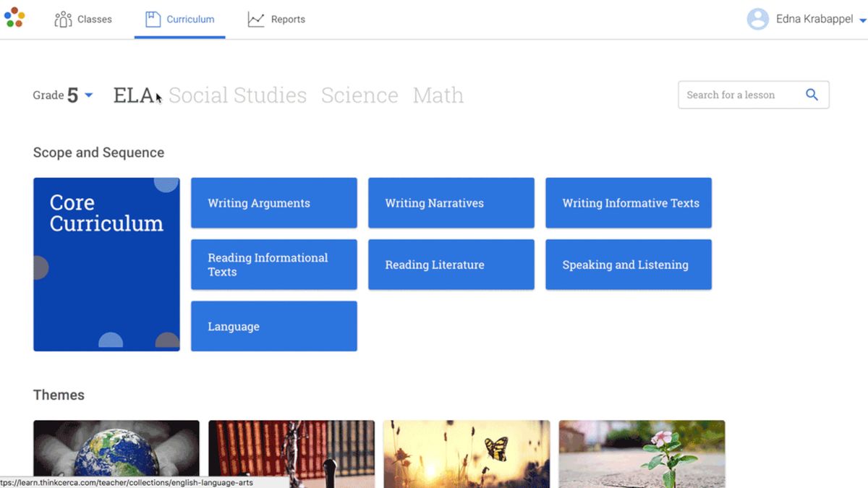868x488 pixels.
Task: Open the Reading Literature collection
Action: pyautogui.click(x=451, y=265)
